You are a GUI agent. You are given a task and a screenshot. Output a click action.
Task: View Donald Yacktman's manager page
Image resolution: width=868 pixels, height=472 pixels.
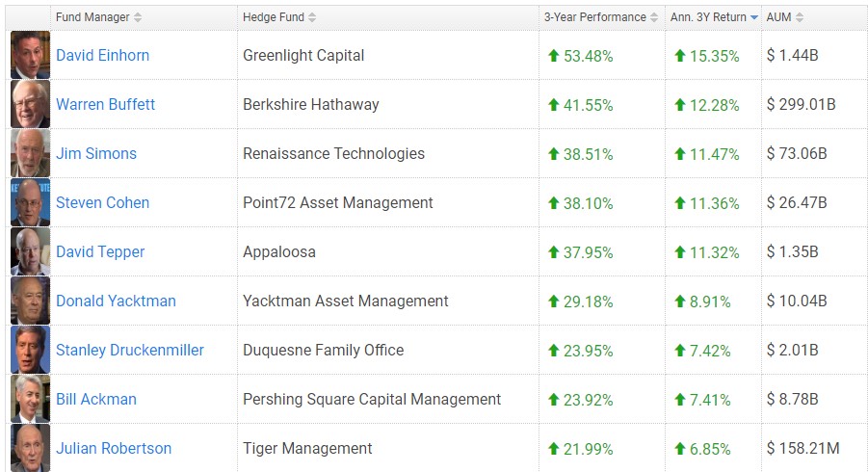tap(116, 302)
